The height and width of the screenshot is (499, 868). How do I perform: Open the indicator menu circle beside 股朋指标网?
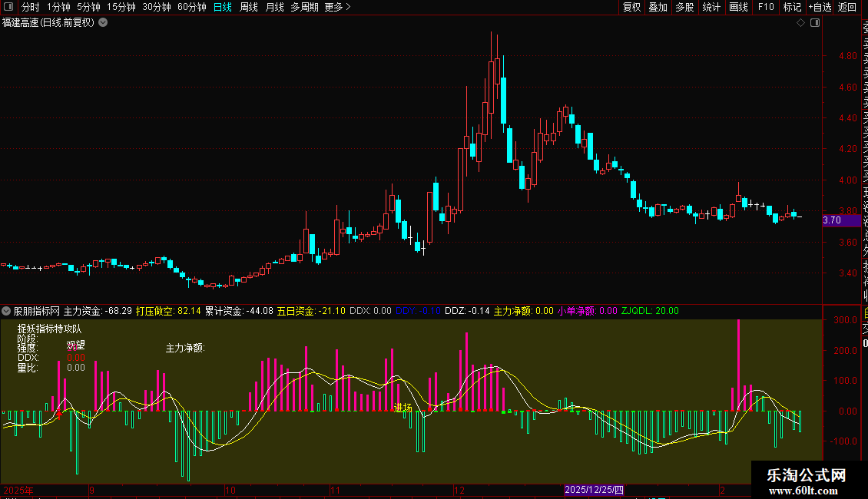6,311
